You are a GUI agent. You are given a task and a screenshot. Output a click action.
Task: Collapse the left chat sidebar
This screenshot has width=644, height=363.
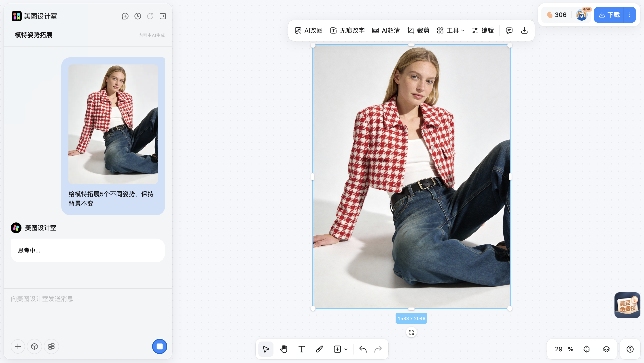(x=163, y=16)
